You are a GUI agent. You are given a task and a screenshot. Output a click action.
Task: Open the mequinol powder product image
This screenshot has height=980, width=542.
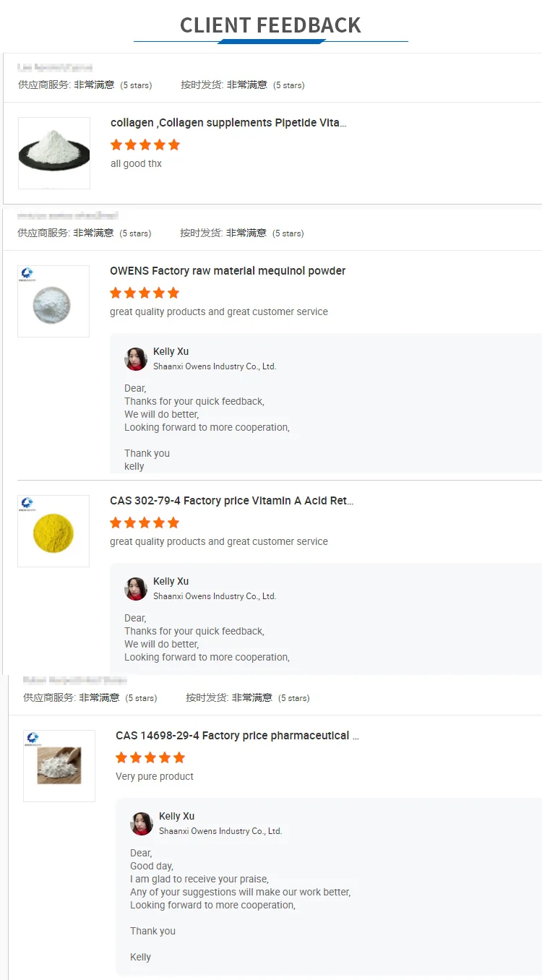(x=53, y=301)
